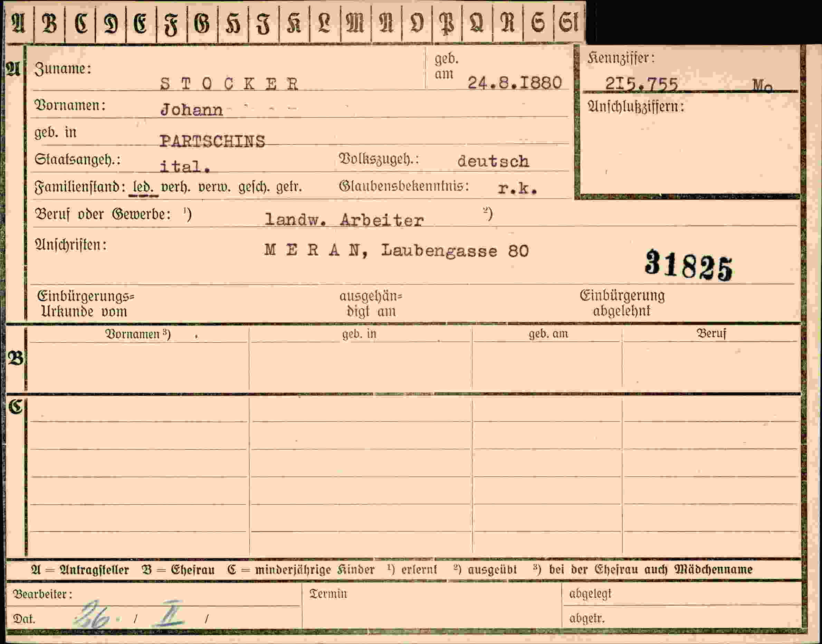Select the alphabet tab letter S
This screenshot has width=822, height=644.
coord(538,23)
